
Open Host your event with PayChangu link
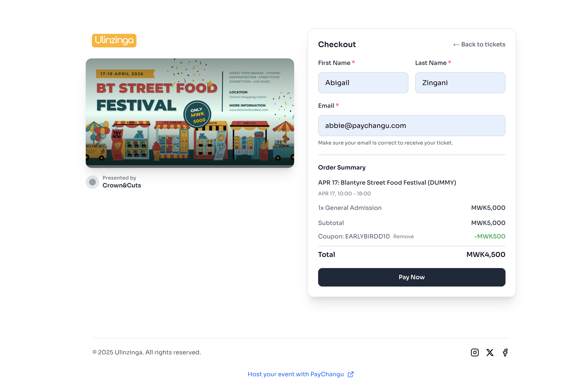point(296,374)
